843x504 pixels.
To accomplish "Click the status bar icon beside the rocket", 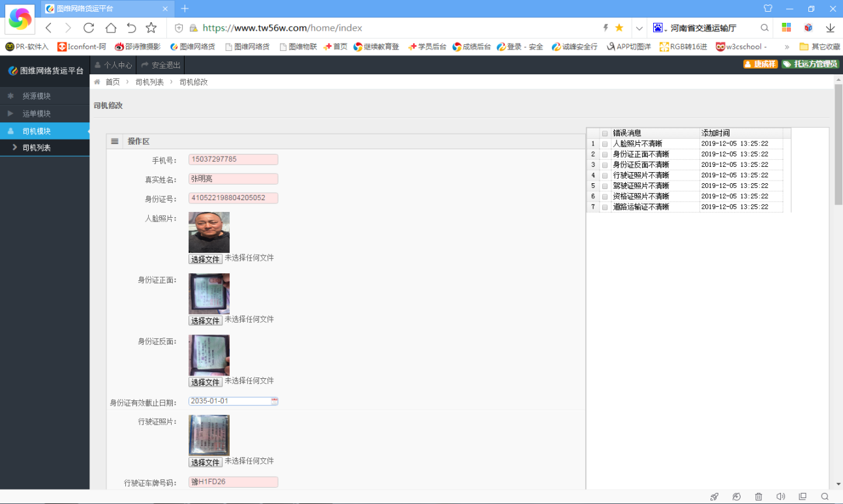I will point(737,497).
